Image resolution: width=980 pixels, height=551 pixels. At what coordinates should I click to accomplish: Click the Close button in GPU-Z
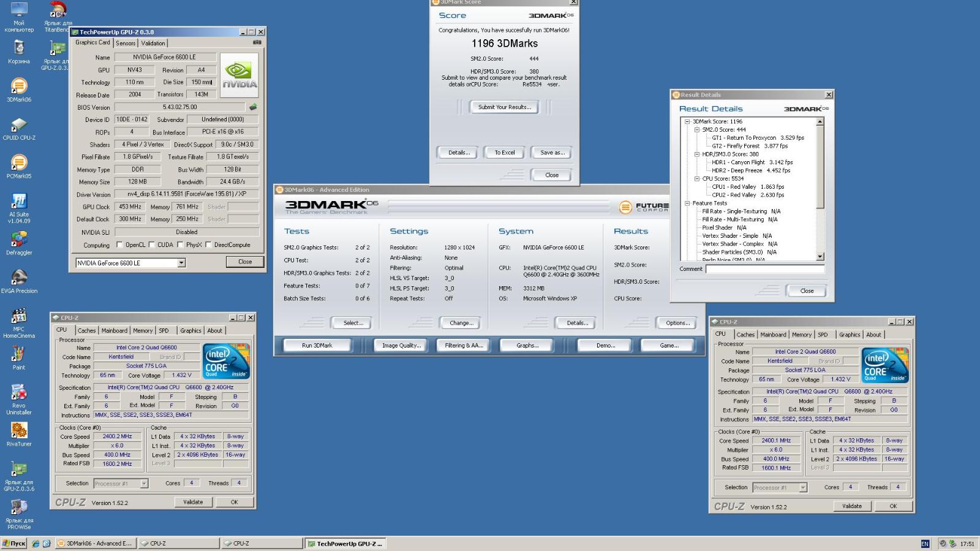245,262
